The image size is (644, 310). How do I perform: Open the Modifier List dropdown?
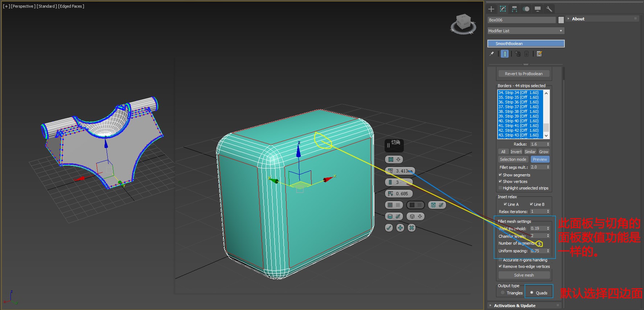coord(526,31)
